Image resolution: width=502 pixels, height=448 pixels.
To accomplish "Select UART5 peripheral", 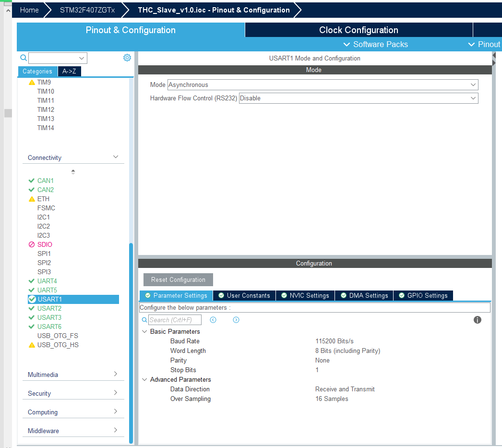I will 47,290.
